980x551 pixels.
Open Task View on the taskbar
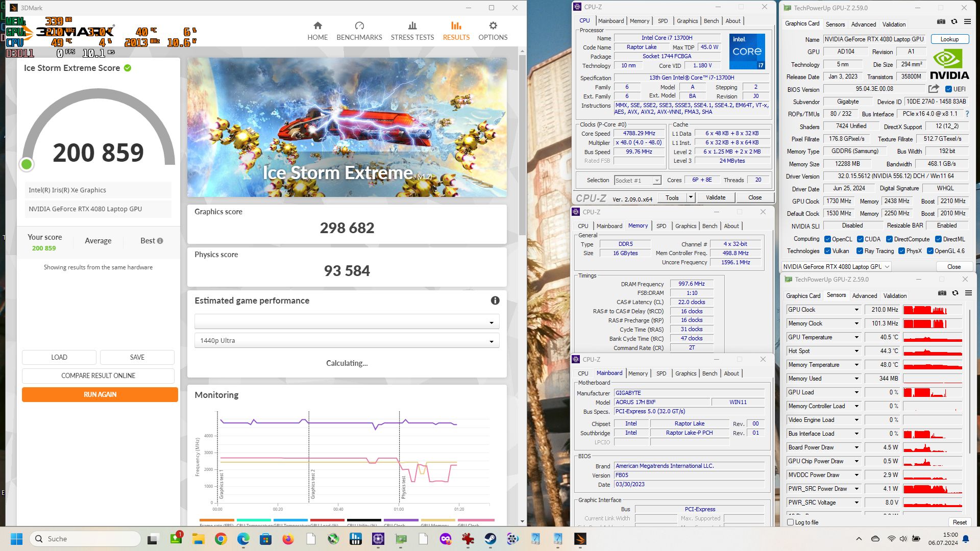pos(153,539)
